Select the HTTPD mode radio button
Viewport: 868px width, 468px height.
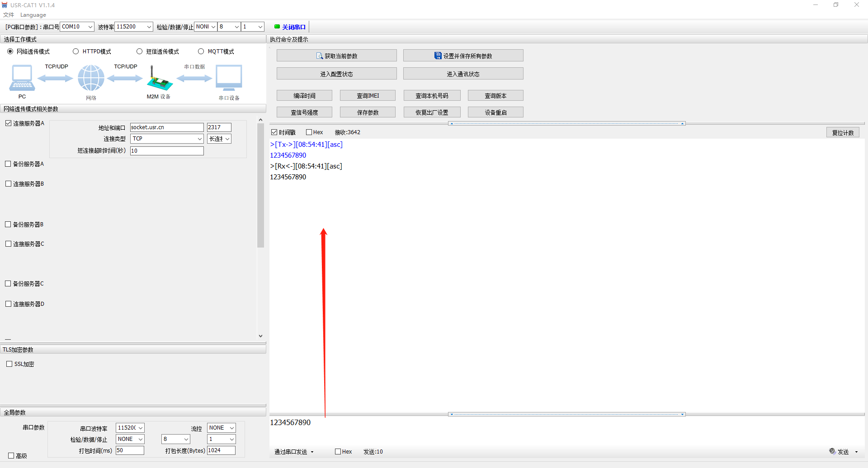click(x=76, y=51)
